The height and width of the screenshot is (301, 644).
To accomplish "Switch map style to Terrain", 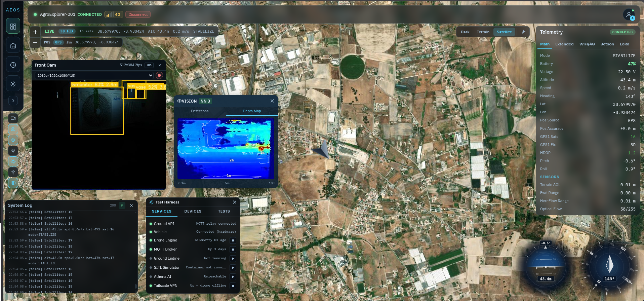I will (x=483, y=32).
